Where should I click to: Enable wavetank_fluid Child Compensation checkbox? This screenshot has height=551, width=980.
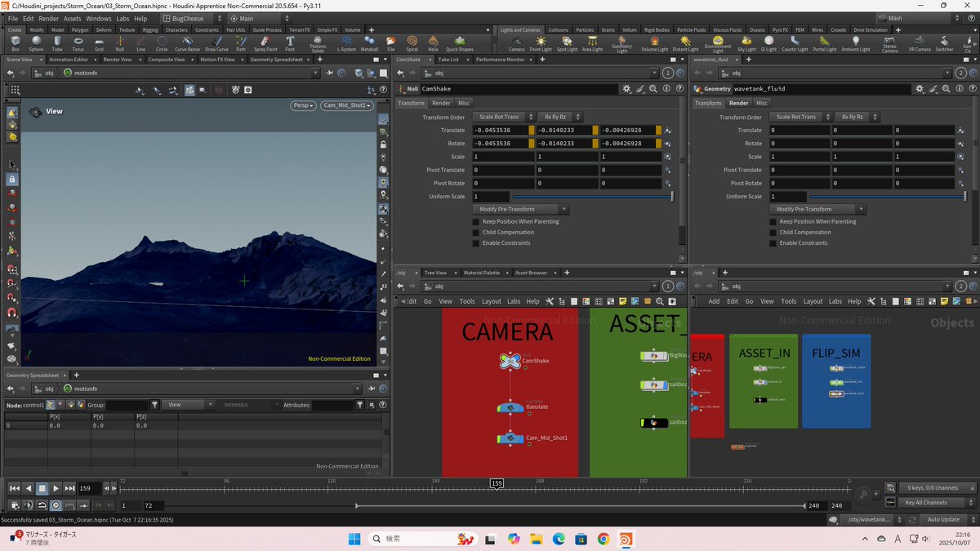[x=773, y=232]
